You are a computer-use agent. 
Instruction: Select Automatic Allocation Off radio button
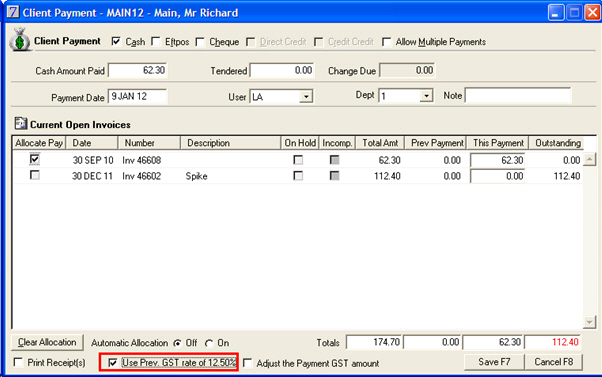click(x=177, y=343)
